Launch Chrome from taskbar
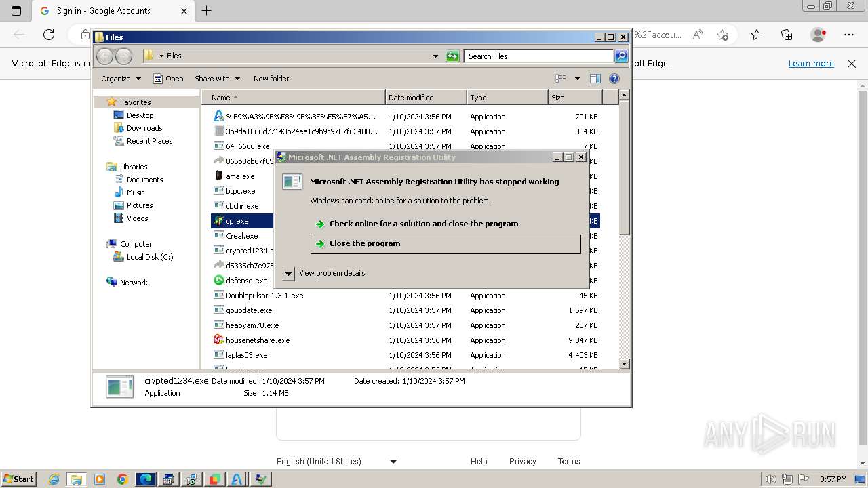This screenshot has width=868, height=488. coord(122,479)
